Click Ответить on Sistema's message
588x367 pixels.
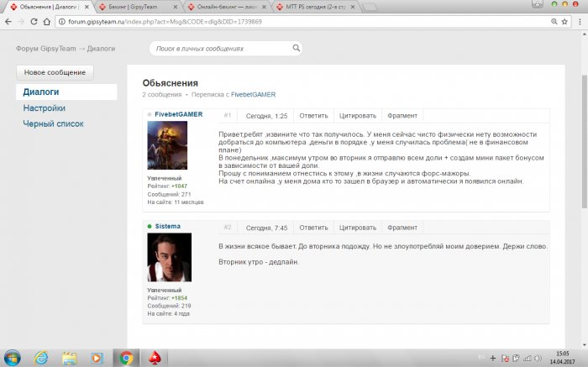(313, 228)
